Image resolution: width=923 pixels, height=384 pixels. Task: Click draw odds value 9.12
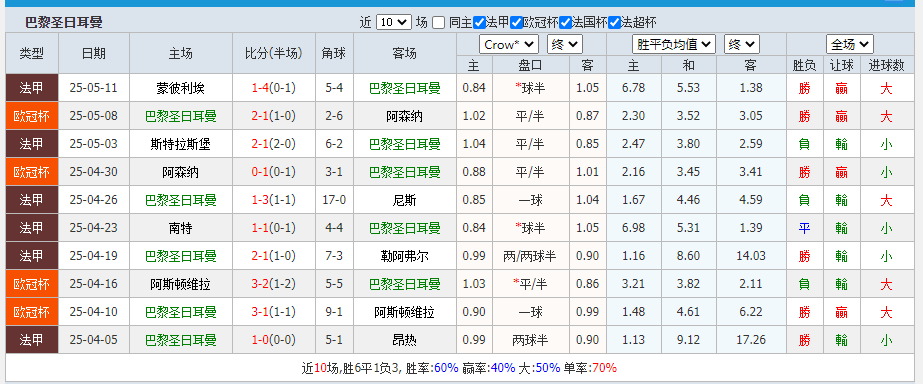[x=688, y=340]
